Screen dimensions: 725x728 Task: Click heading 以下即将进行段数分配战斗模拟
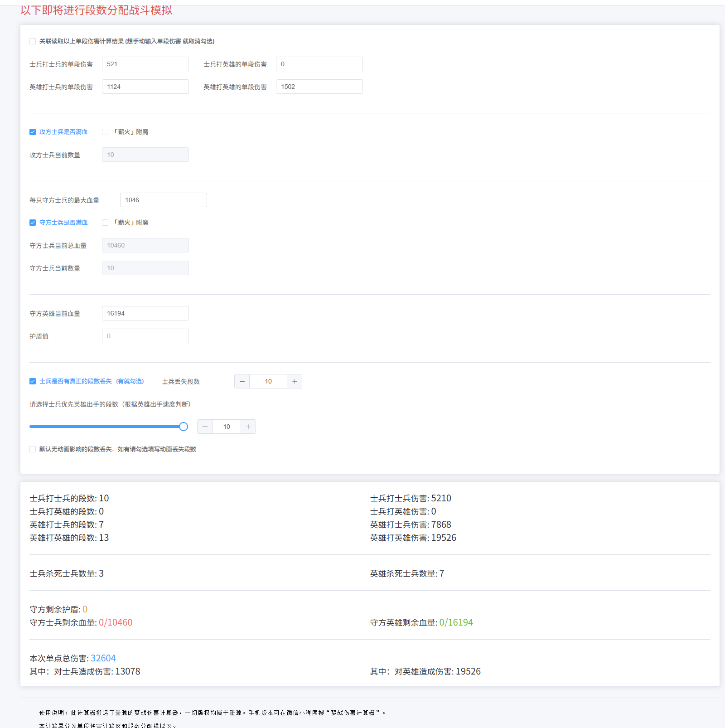[x=96, y=10]
